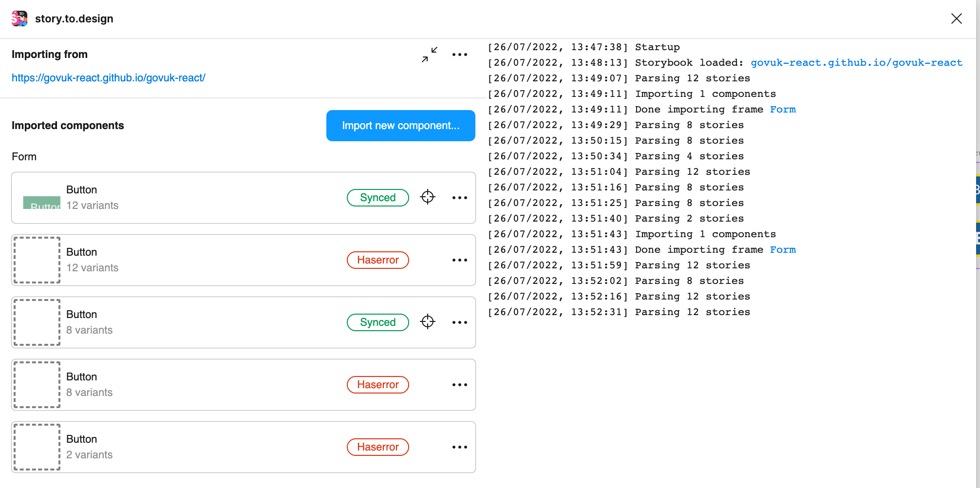Open options for Haserror 8 variants Button
The width and height of the screenshot is (980, 488).
click(x=460, y=385)
